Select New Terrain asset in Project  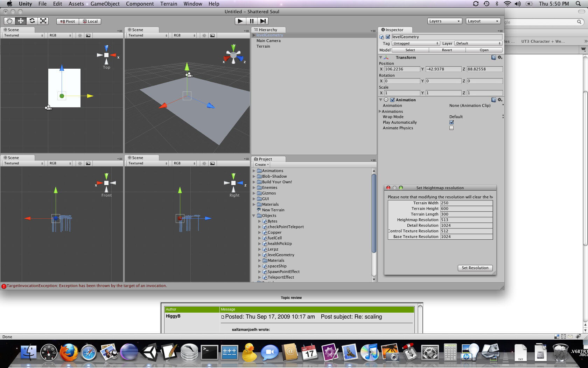click(x=273, y=210)
